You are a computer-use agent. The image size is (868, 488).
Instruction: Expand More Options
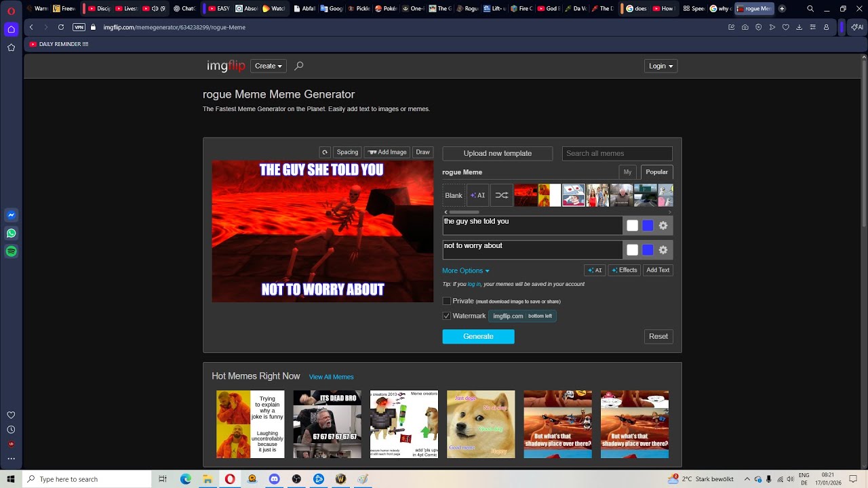click(466, 270)
